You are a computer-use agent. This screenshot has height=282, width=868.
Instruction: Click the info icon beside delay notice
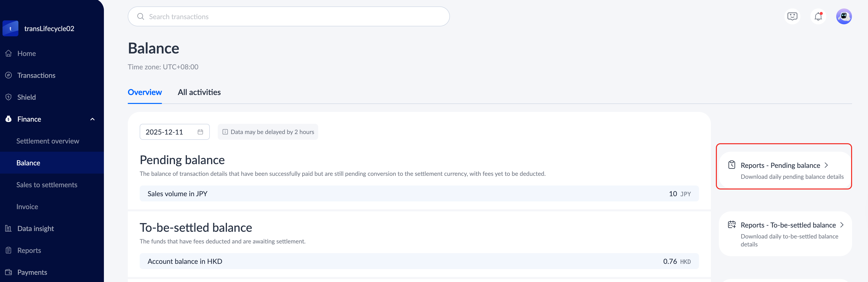pos(225,132)
